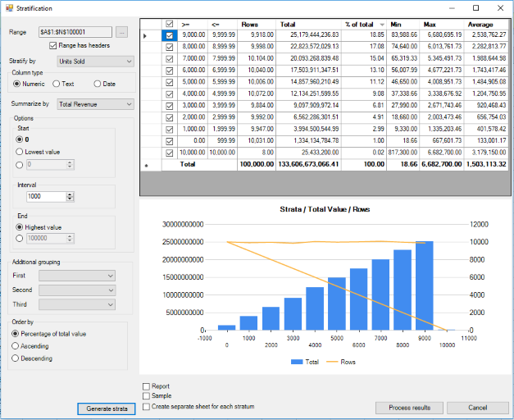Viewport: 514px width, 420px height.
Task: Click the Max column header
Action: click(442, 25)
